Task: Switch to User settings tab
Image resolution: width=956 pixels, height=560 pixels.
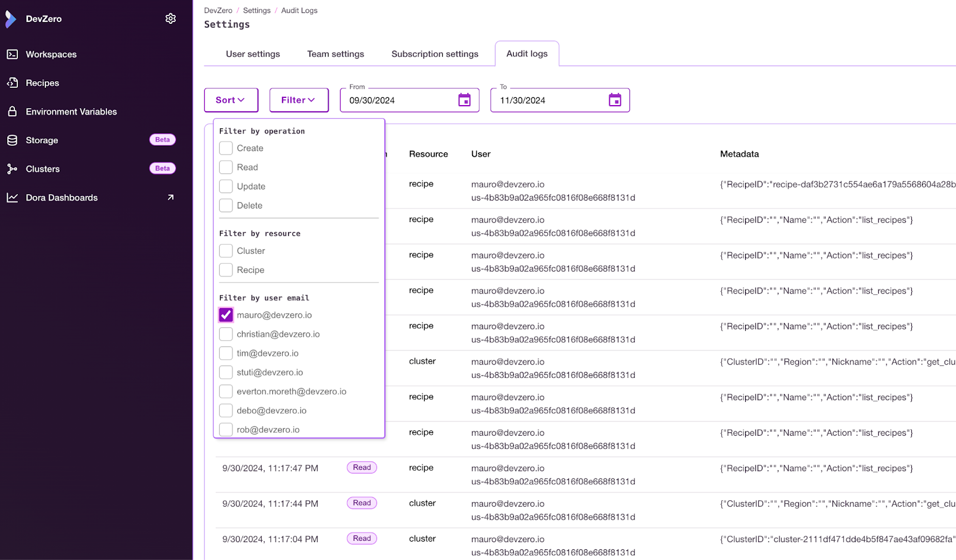Action: [253, 54]
